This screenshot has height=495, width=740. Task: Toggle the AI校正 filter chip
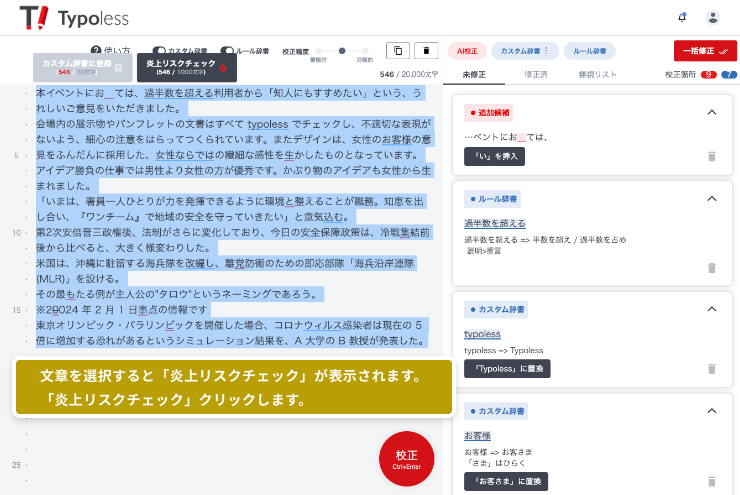click(x=467, y=51)
